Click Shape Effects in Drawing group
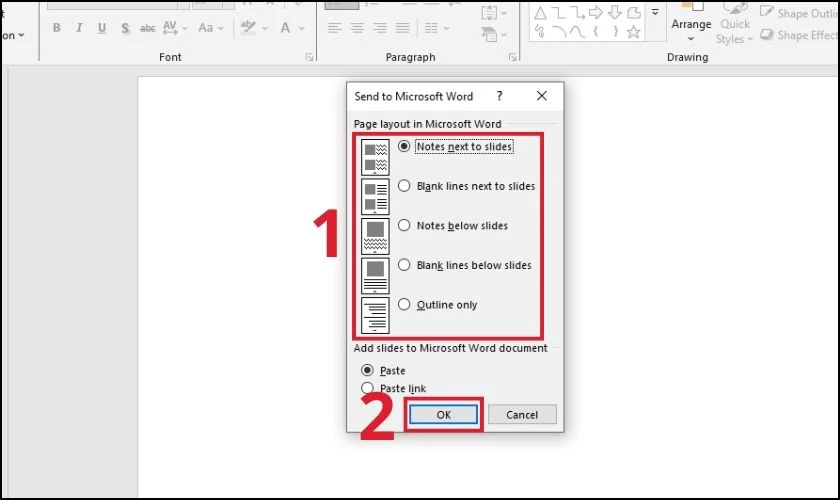 [799, 35]
